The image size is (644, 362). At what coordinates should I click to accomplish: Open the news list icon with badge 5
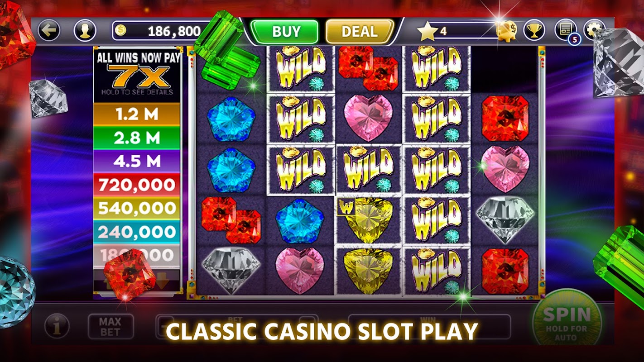point(566,31)
